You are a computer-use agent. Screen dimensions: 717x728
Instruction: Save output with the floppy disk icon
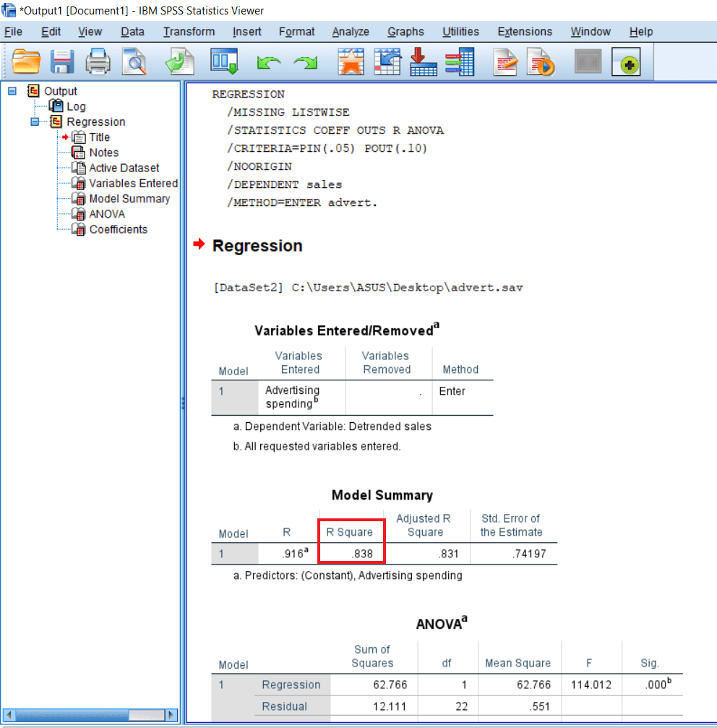(x=62, y=61)
